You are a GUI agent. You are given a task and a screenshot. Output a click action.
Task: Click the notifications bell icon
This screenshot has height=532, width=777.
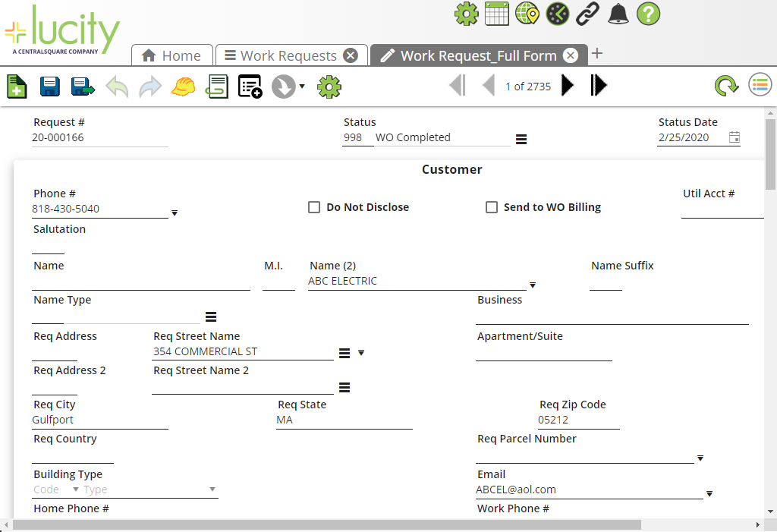(x=618, y=14)
